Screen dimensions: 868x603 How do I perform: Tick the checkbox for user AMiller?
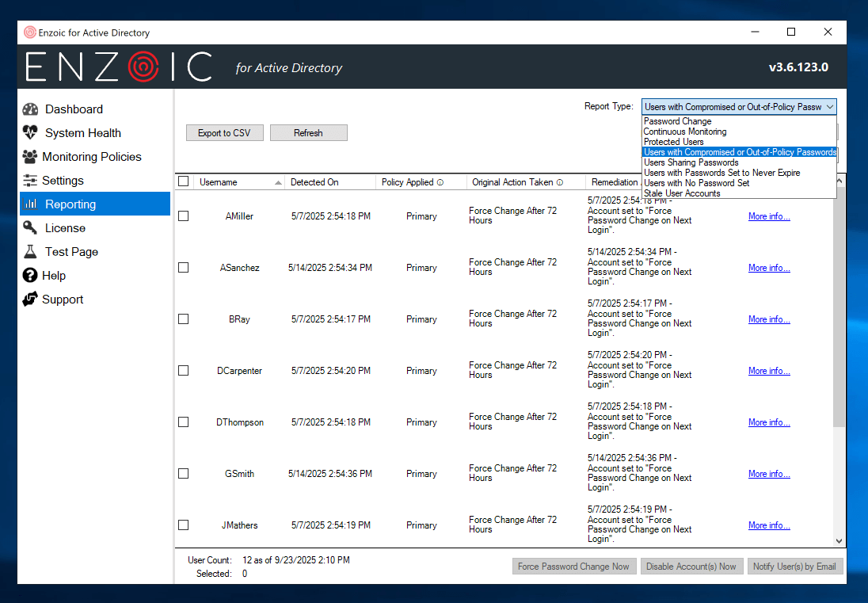pos(184,216)
